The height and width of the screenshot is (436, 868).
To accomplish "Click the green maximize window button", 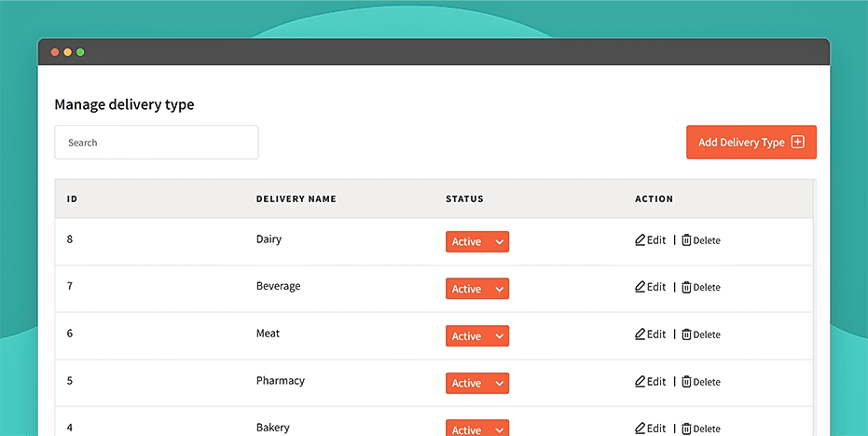I will 80,52.
